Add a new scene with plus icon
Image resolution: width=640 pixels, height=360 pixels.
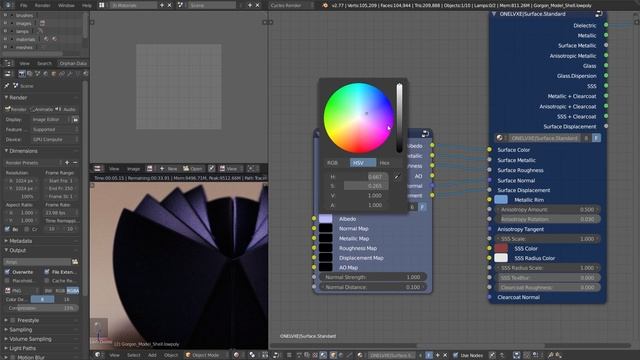pos(250,5)
